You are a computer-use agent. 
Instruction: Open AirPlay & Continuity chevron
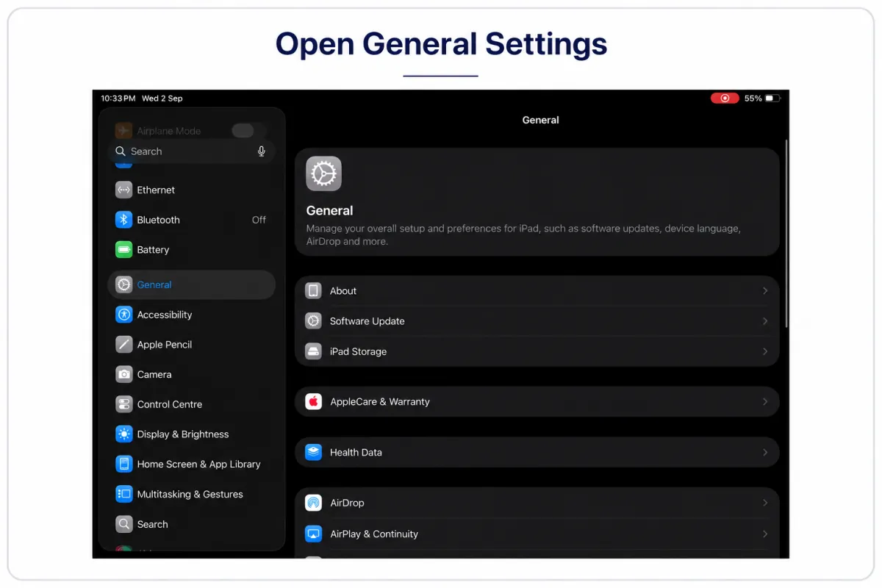tap(765, 534)
